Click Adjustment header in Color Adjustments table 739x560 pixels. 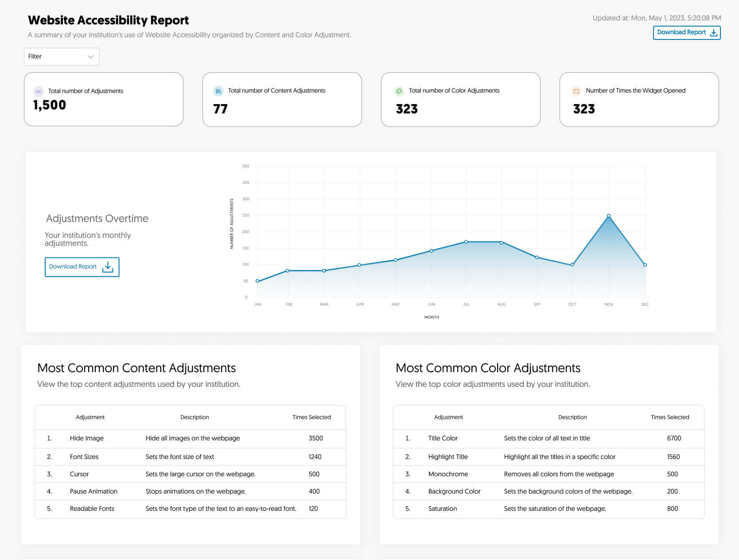point(448,417)
